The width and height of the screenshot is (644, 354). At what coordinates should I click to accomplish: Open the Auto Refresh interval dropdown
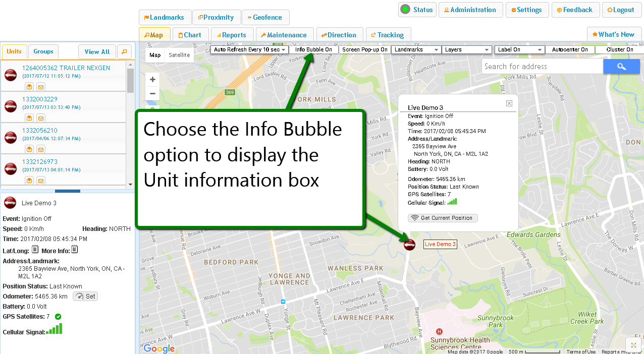pyautogui.click(x=249, y=50)
